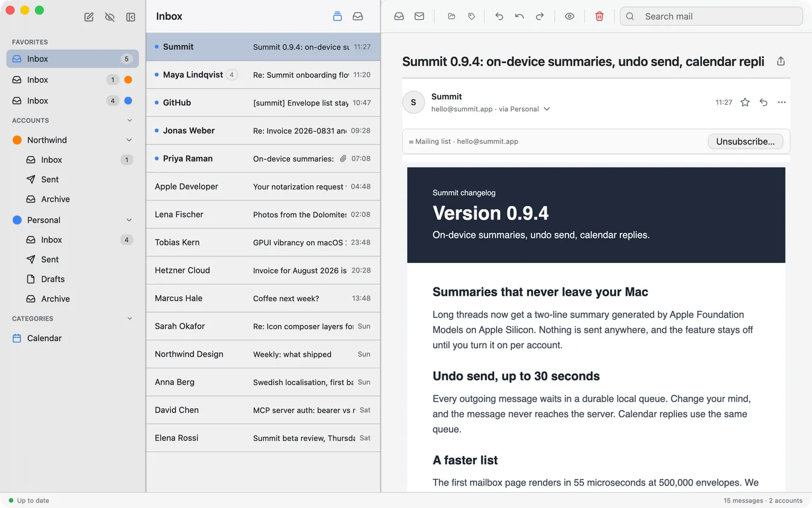Image resolution: width=812 pixels, height=508 pixels.
Task: Click the document icon beside Drafts
Action: [31, 279]
